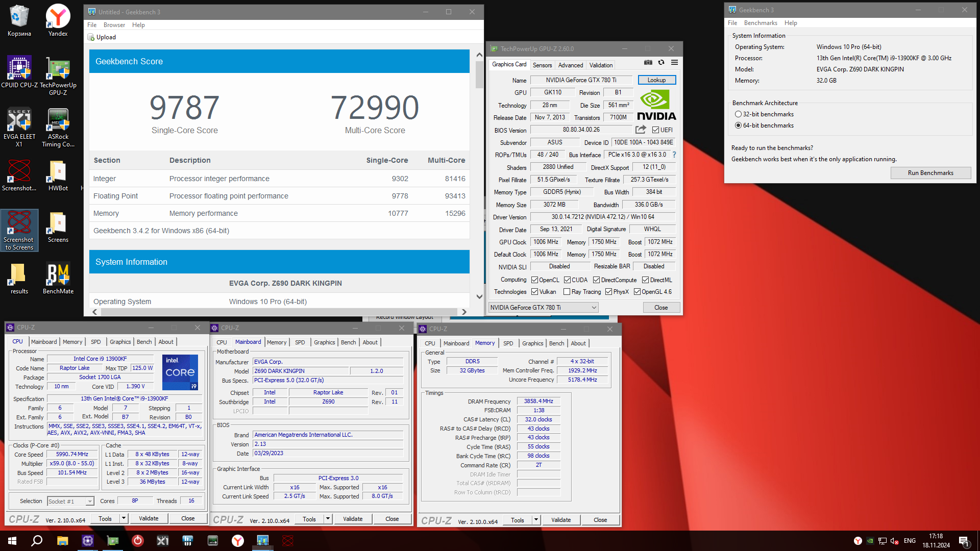Click Validate in the CPU-Z CPU window
980x551 pixels.
click(x=149, y=518)
